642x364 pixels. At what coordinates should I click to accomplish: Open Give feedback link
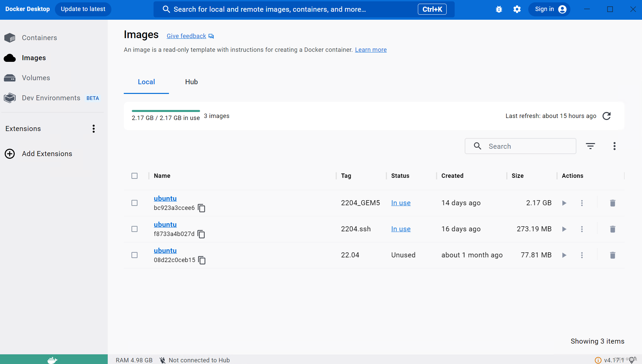(x=186, y=36)
